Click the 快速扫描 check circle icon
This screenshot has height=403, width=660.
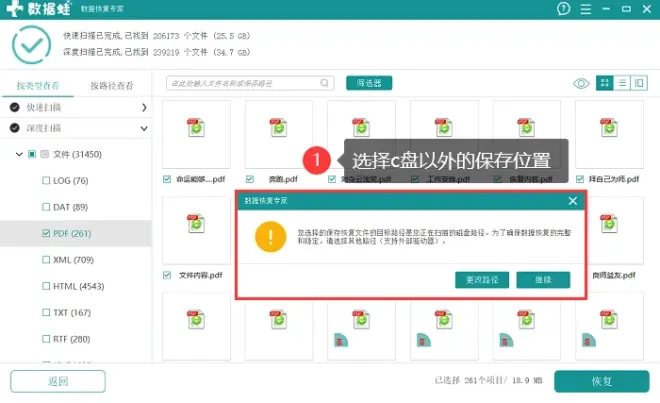[15, 107]
